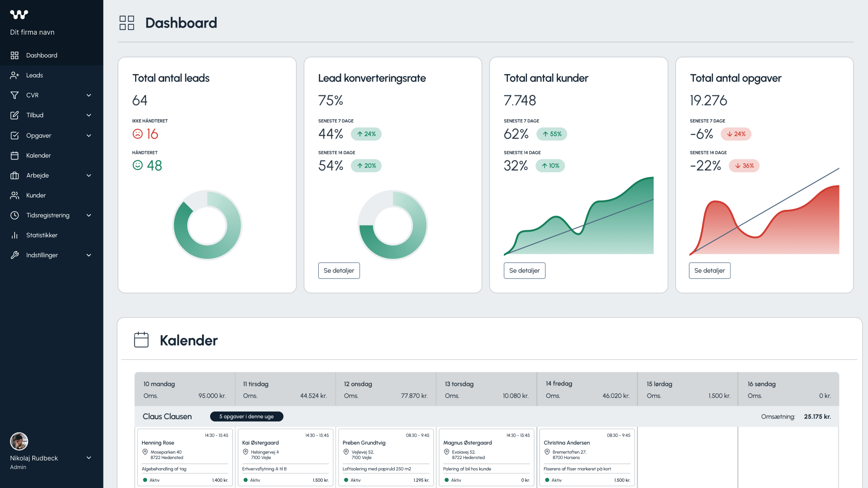Open the Nikolaj Rudbeck user menu chevron
Viewport: 868px width, 488px height.
point(89,458)
